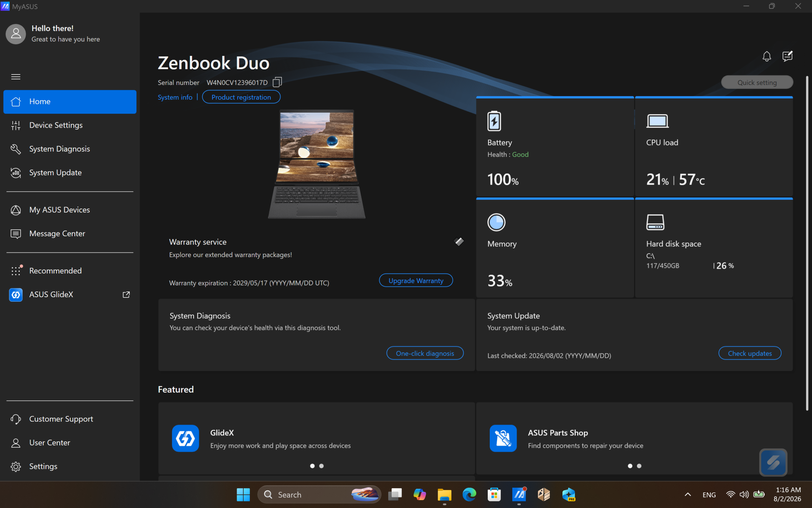This screenshot has width=812, height=508.
Task: Click the Quick setting button
Action: 757,82
